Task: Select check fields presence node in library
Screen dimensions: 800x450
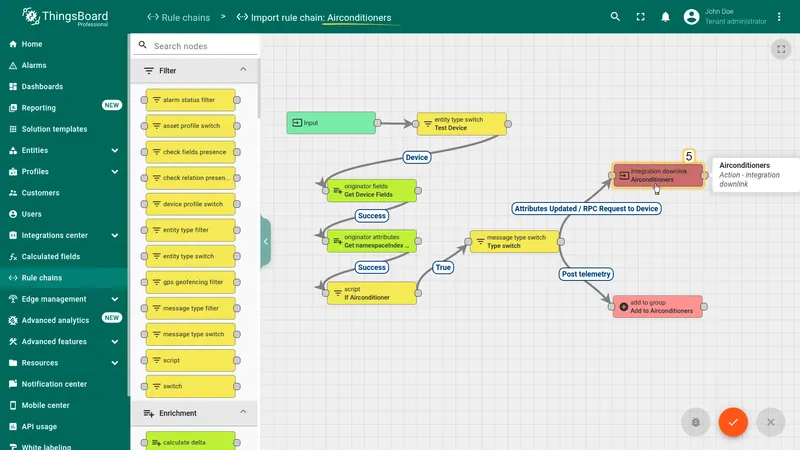Action: pyautogui.click(x=190, y=152)
